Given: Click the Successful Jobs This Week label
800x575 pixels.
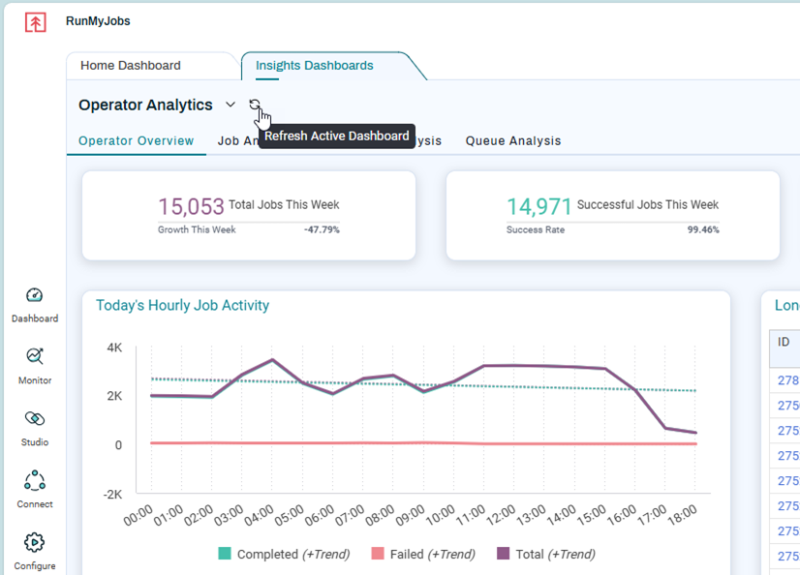Looking at the screenshot, I should [x=647, y=205].
